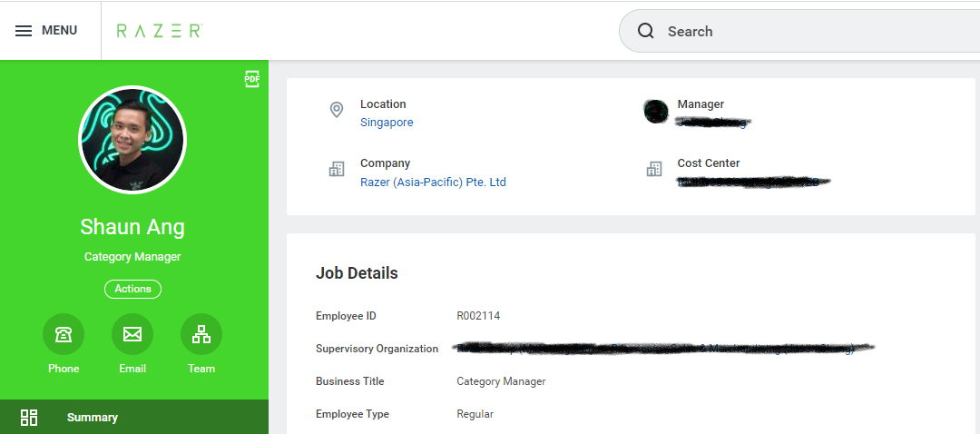Click the Business Title label
Image resolution: width=980 pixels, height=434 pixels.
(350, 381)
